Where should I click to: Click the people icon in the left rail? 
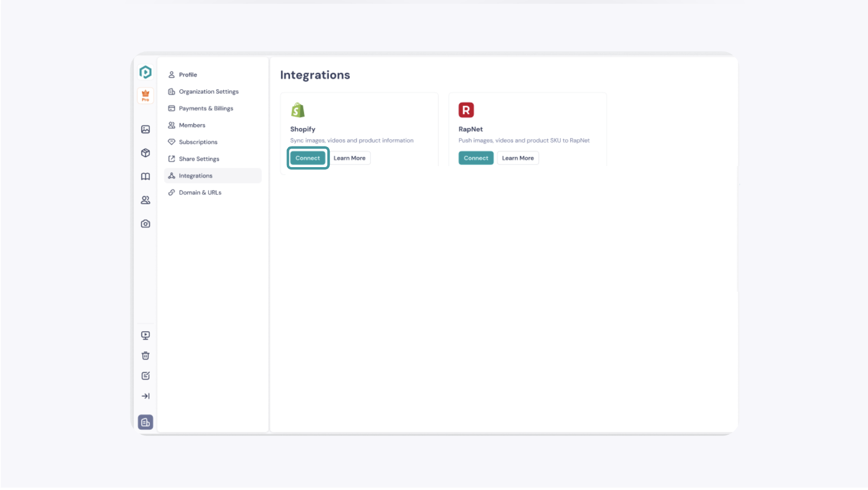click(x=146, y=200)
